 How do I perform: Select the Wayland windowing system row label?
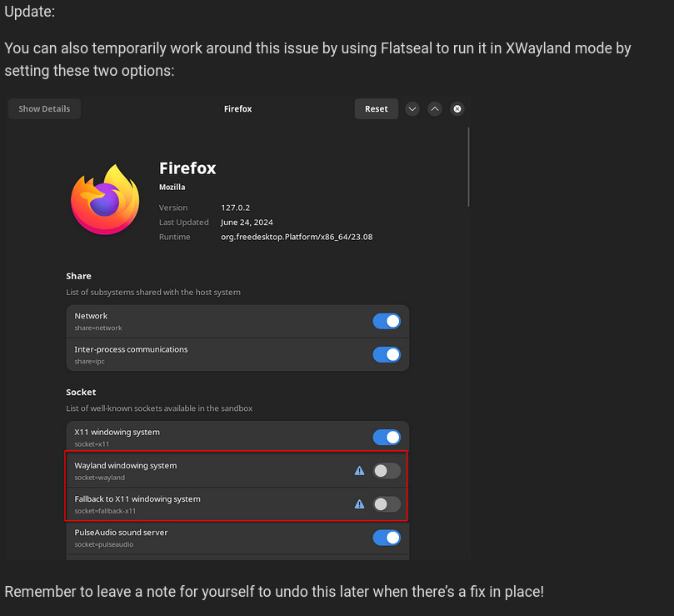(126, 465)
